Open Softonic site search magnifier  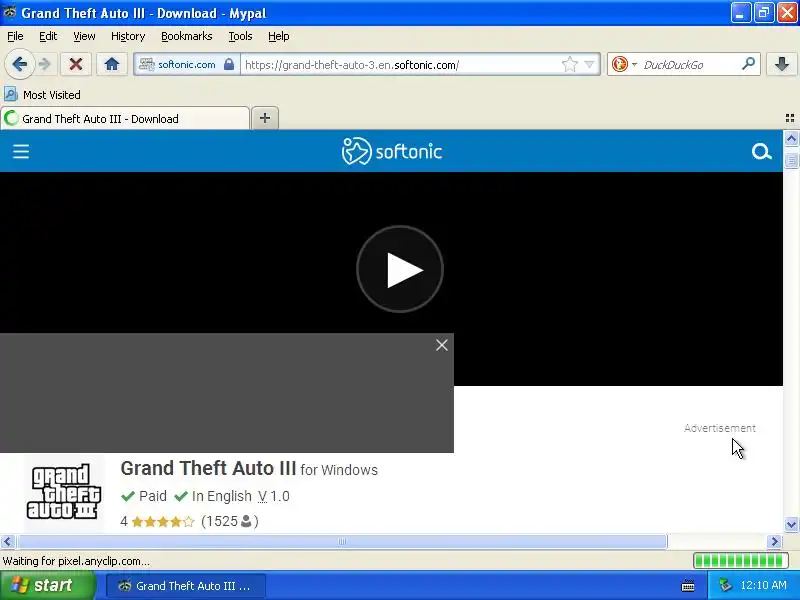click(x=761, y=152)
